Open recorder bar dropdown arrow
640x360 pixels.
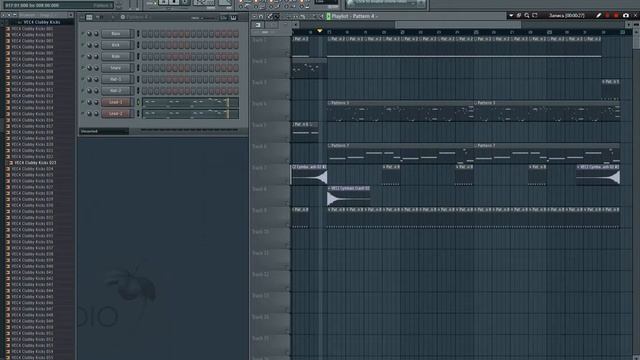(x=511, y=16)
